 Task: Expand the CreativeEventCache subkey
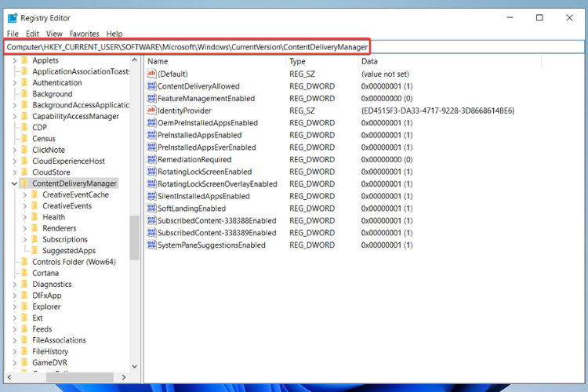[x=25, y=194]
